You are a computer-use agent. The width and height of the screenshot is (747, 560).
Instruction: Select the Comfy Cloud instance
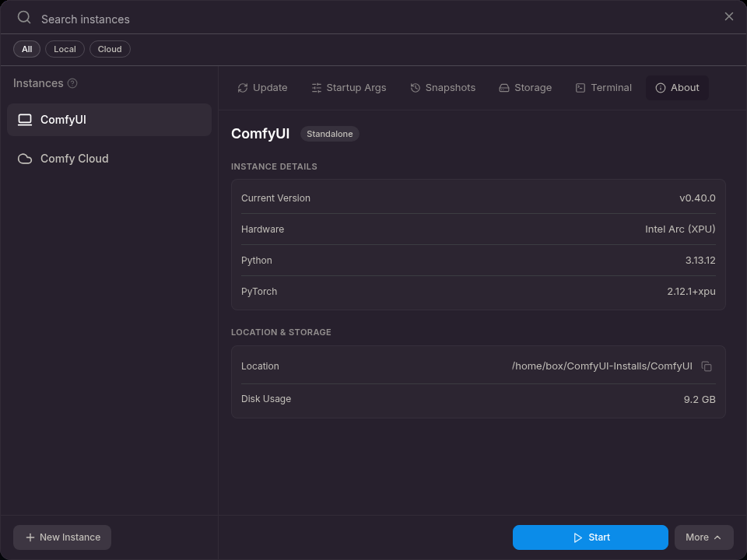109,159
